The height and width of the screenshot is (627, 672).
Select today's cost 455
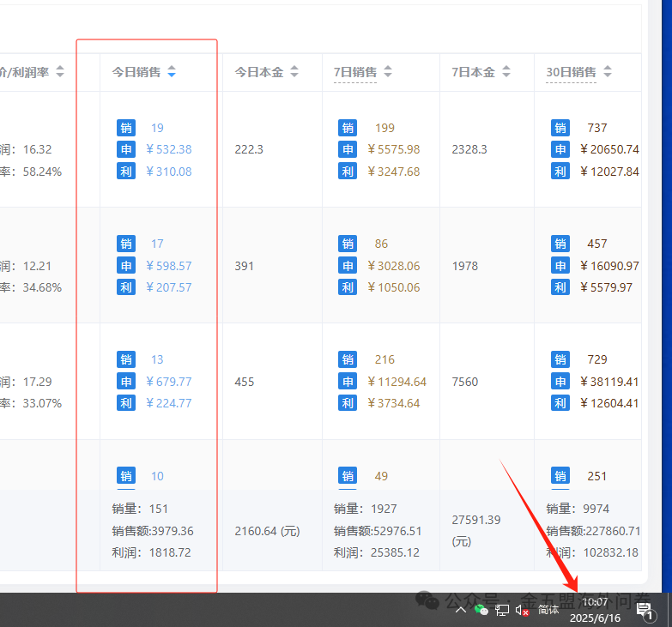245,382
